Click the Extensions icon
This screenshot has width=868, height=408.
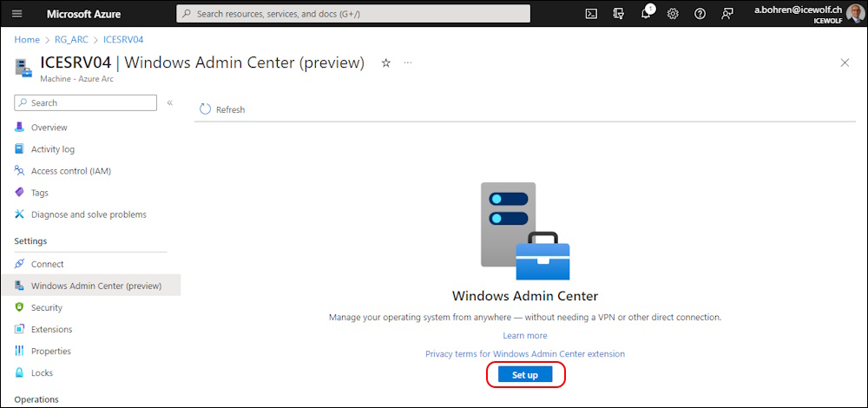coord(20,329)
